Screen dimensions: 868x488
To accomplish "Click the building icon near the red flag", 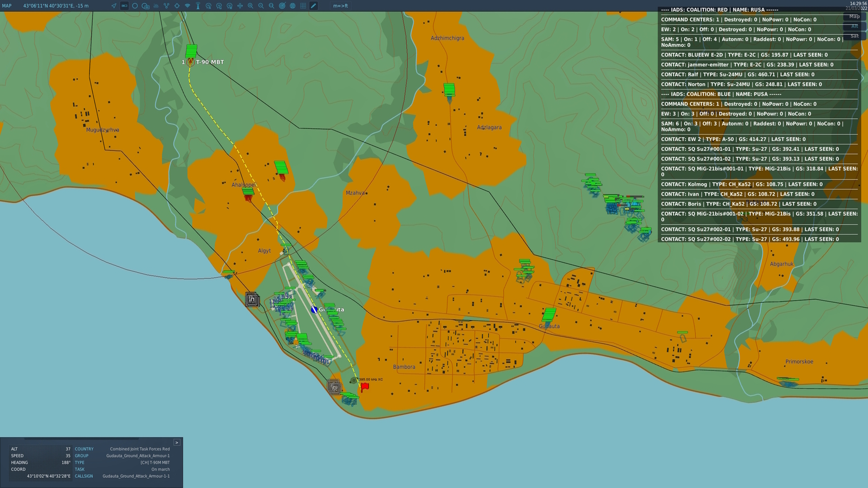I will [x=334, y=387].
